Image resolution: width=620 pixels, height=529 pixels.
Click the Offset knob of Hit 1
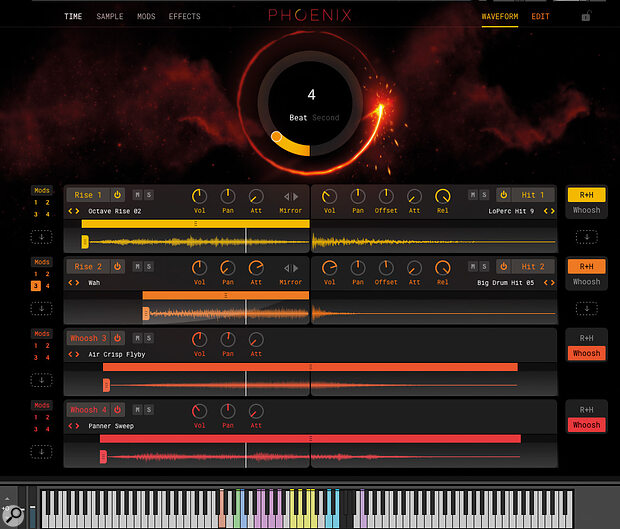point(386,196)
